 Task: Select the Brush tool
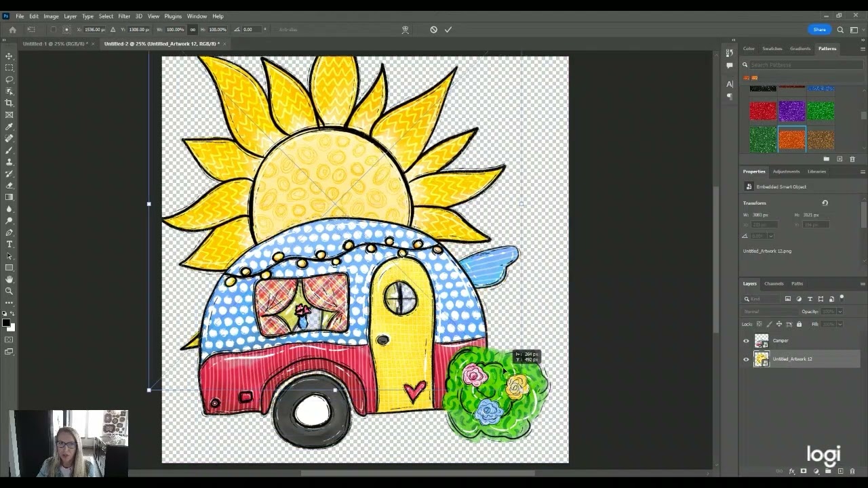click(x=9, y=150)
